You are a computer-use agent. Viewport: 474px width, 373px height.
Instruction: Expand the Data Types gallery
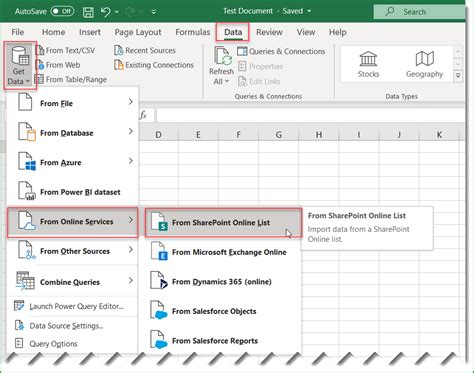pyautogui.click(x=458, y=76)
